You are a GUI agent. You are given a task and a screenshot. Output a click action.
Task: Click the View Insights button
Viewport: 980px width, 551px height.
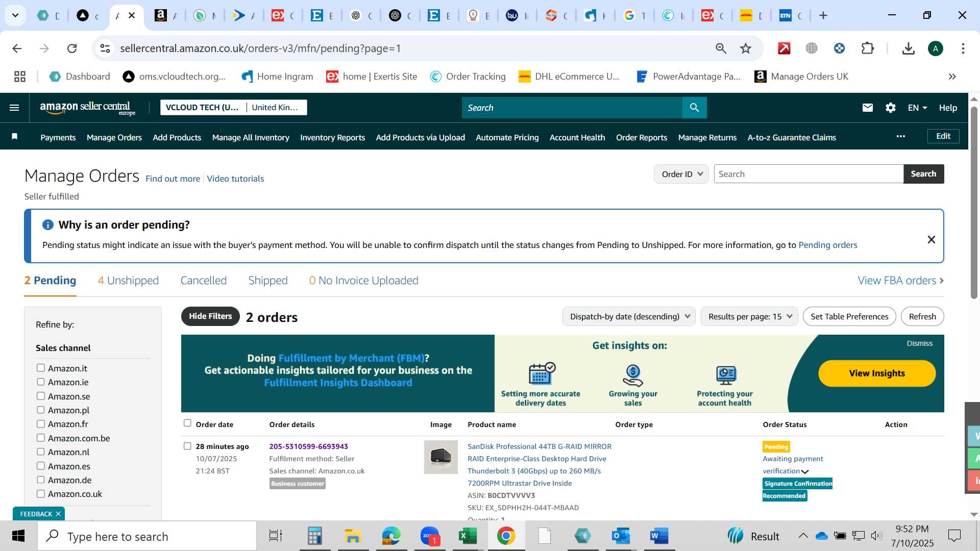[x=877, y=373]
